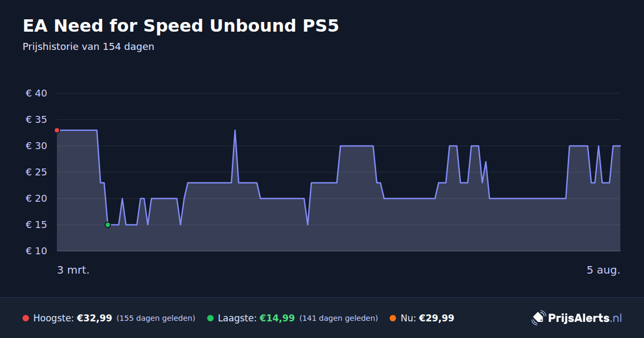Select the Nu €29,99 current price

tap(436, 318)
